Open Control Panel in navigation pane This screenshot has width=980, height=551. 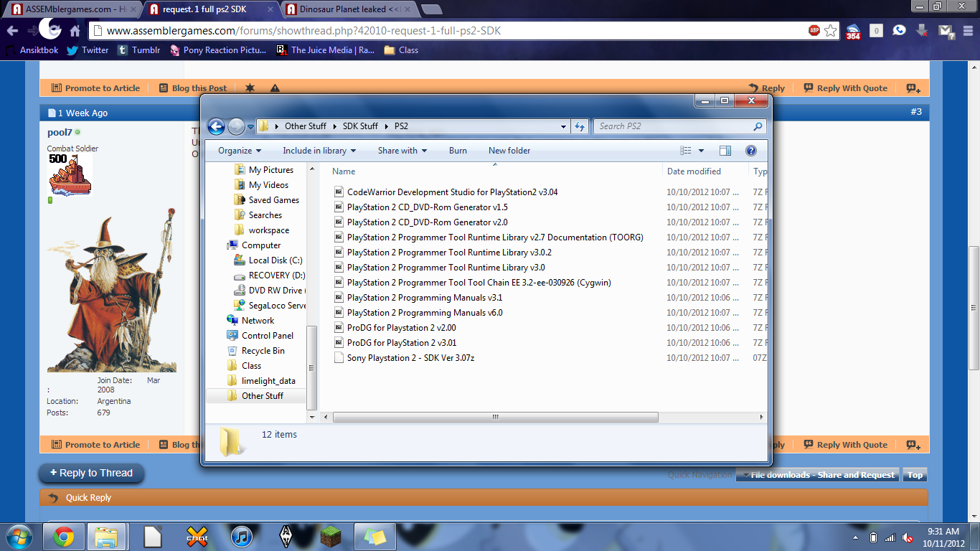pyautogui.click(x=267, y=336)
